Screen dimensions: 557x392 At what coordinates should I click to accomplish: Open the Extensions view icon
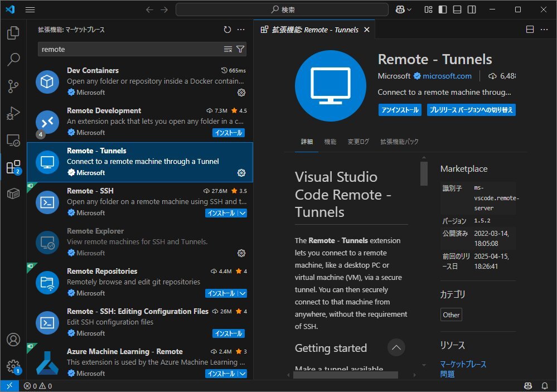click(x=13, y=167)
